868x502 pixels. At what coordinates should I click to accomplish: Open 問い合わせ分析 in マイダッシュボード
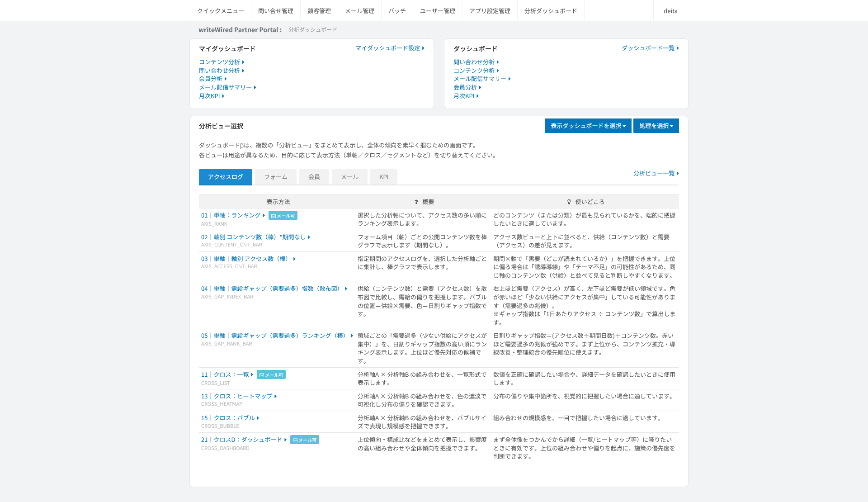(x=222, y=71)
